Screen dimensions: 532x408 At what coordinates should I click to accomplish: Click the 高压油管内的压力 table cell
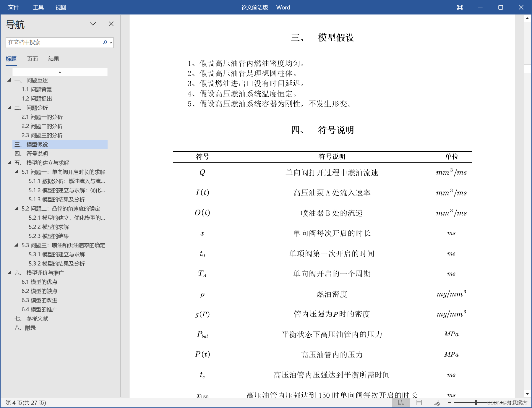pyautogui.click(x=332, y=355)
